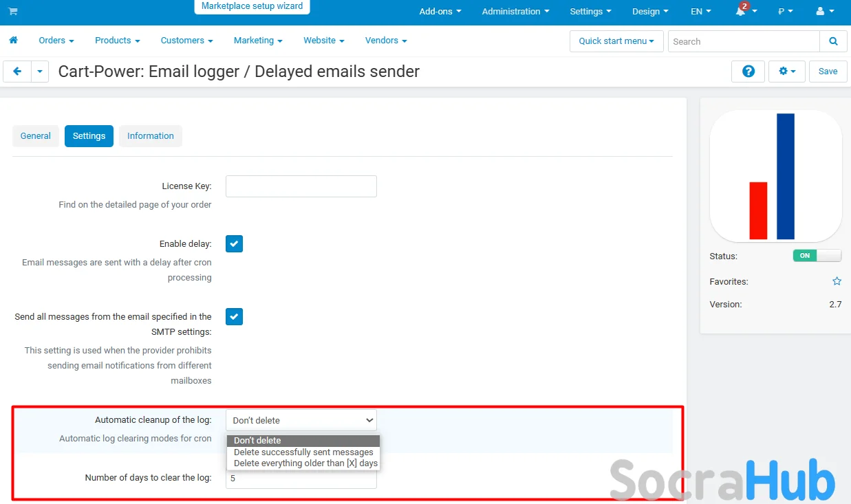Switch the add-on Status toggle off
This screenshot has width=851, height=504.
(x=817, y=256)
